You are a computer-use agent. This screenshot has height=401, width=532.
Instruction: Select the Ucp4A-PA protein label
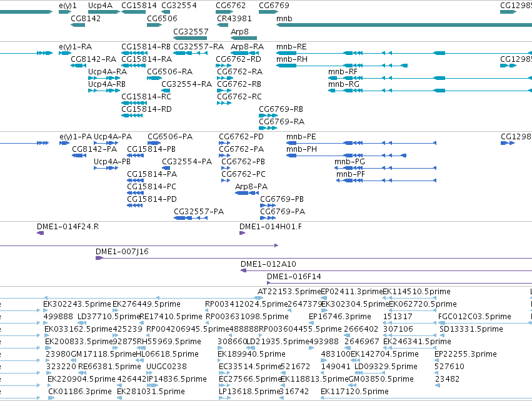[x=113, y=137]
